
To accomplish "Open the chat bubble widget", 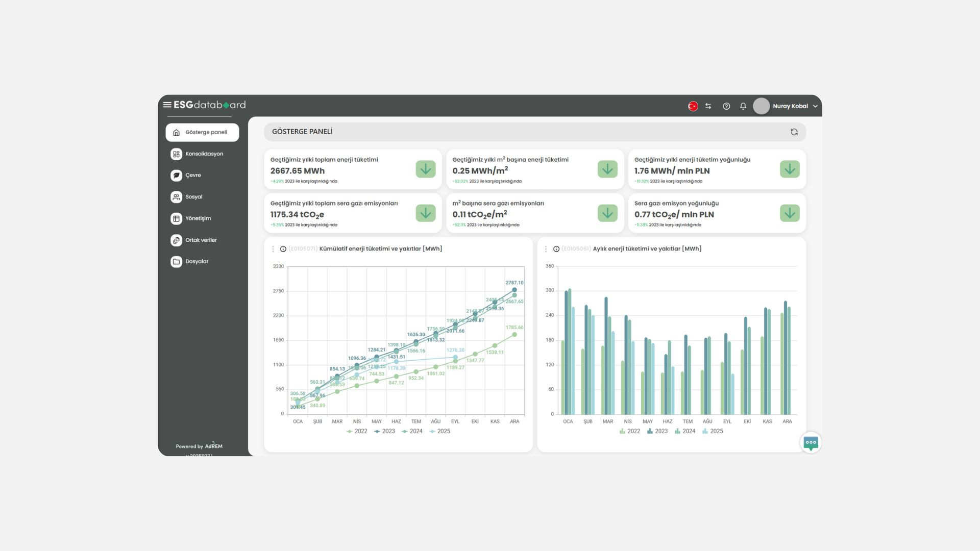I will point(811,443).
